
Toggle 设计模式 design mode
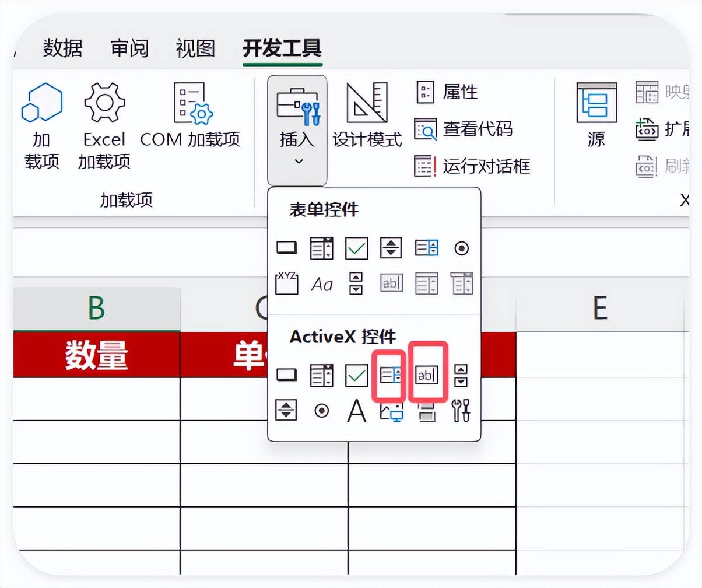367,115
